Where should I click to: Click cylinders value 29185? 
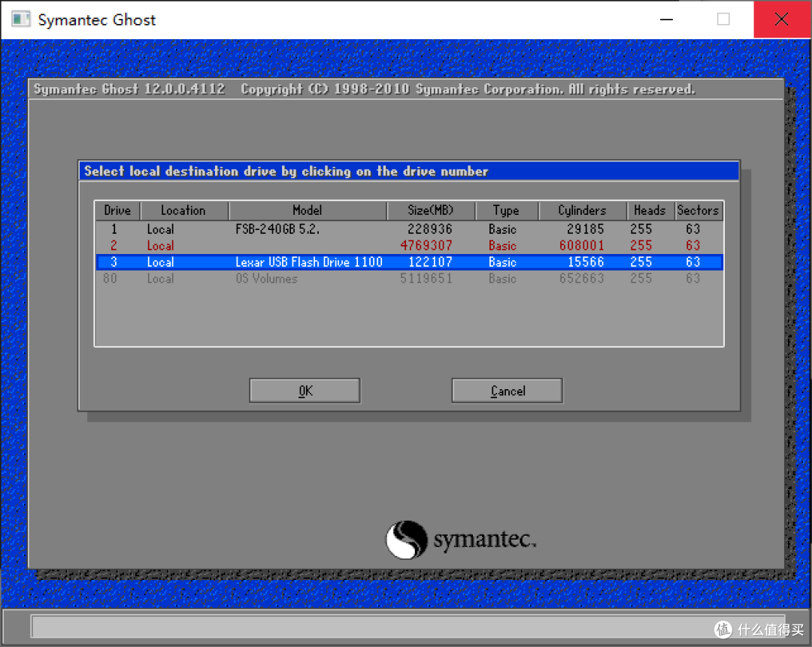(585, 228)
